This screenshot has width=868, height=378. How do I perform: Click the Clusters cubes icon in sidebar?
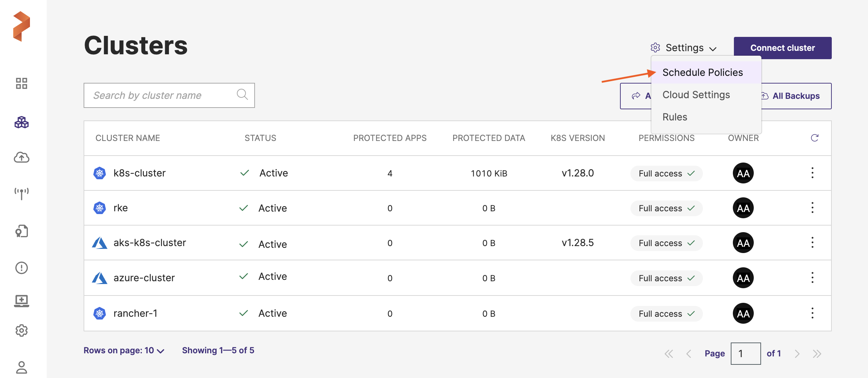(22, 122)
